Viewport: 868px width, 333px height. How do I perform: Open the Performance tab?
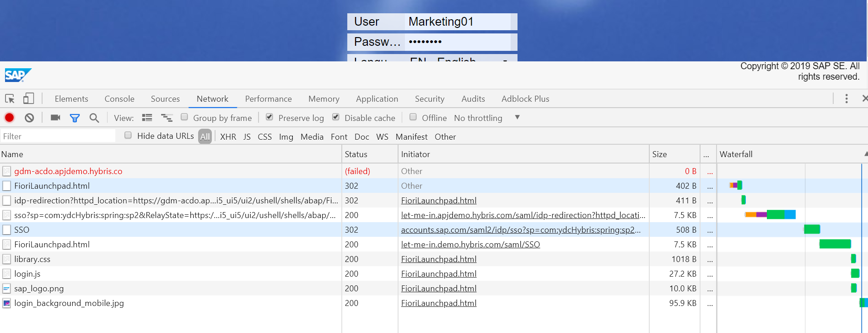point(269,98)
